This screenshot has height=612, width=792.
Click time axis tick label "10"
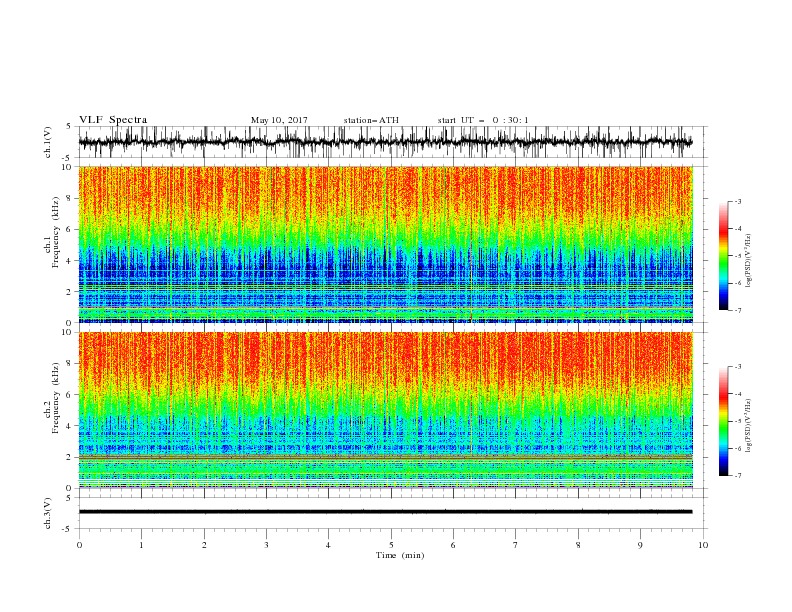pyautogui.click(x=703, y=545)
